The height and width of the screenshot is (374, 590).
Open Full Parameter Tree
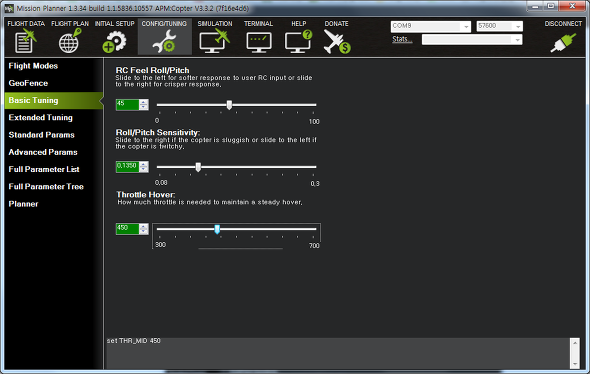coord(46,187)
